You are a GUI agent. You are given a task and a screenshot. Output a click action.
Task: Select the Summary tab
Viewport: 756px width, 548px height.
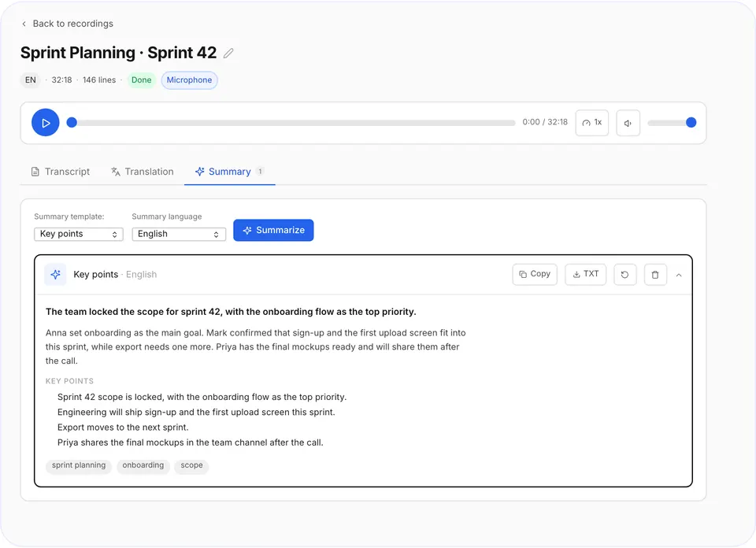click(x=229, y=172)
